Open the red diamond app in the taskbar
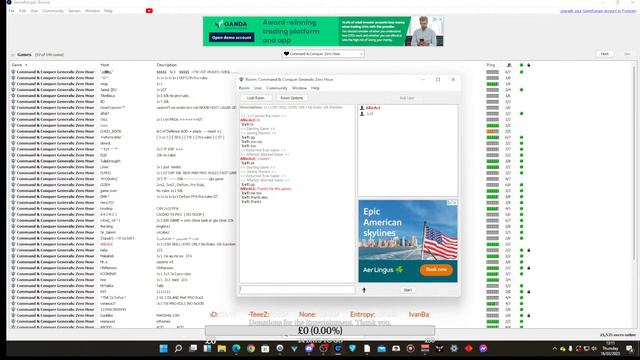 tap(469, 348)
